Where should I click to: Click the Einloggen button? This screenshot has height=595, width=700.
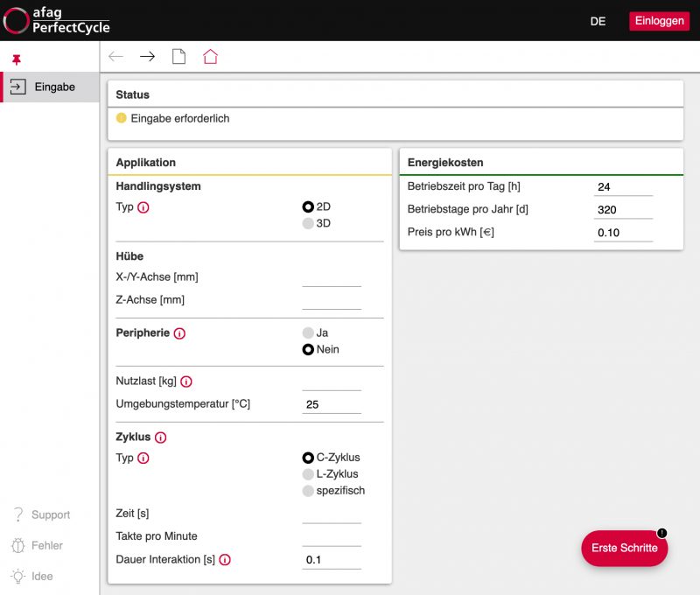(x=660, y=21)
